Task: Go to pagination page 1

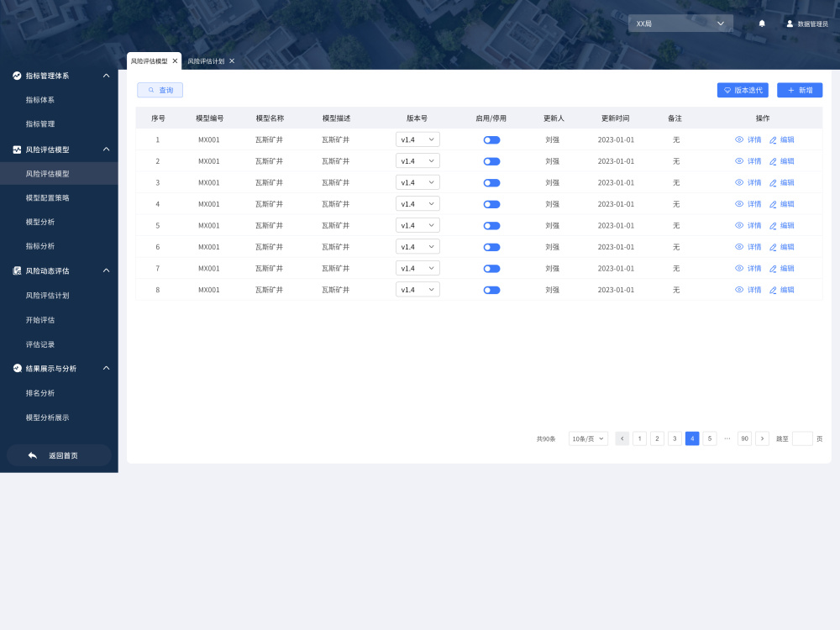Action: [639, 438]
